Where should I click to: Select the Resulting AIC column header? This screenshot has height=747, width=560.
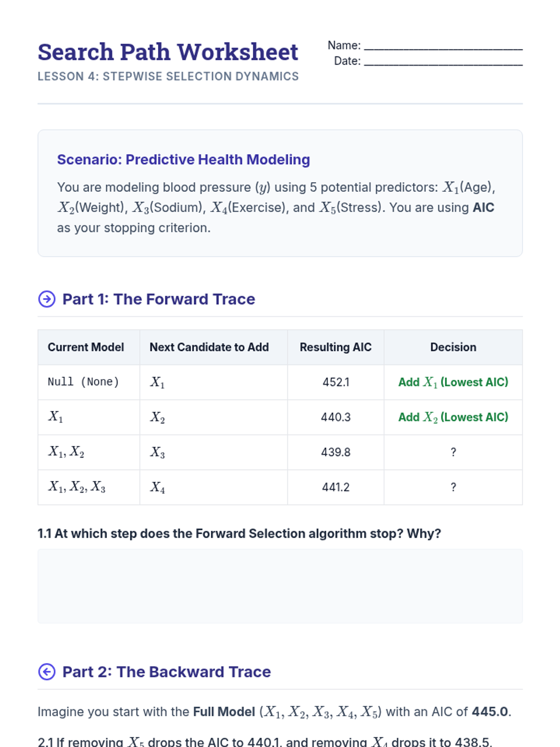[x=336, y=347]
